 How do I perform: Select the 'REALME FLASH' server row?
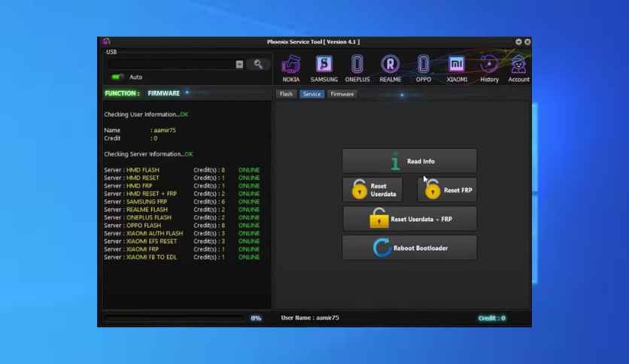coord(182,209)
